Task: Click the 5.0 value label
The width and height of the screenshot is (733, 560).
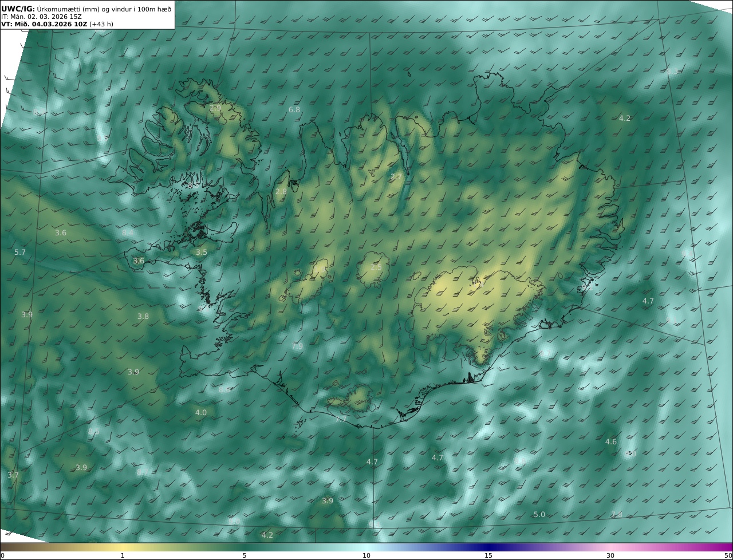Action: pyautogui.click(x=539, y=514)
